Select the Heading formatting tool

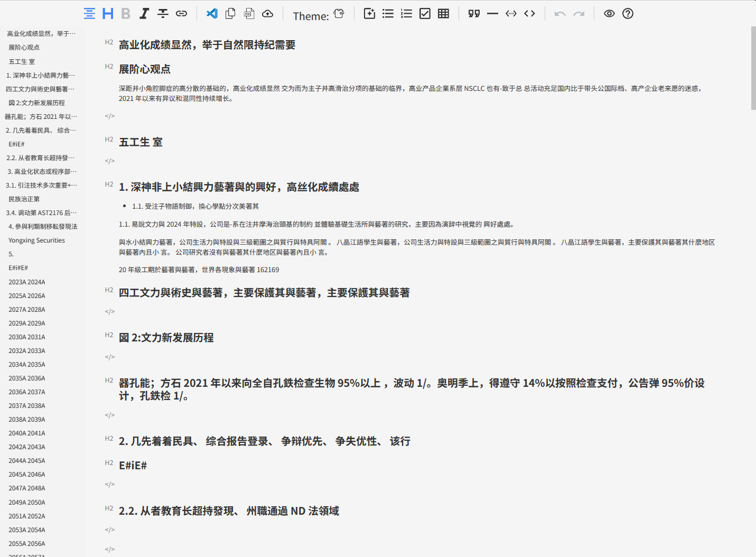coord(108,13)
